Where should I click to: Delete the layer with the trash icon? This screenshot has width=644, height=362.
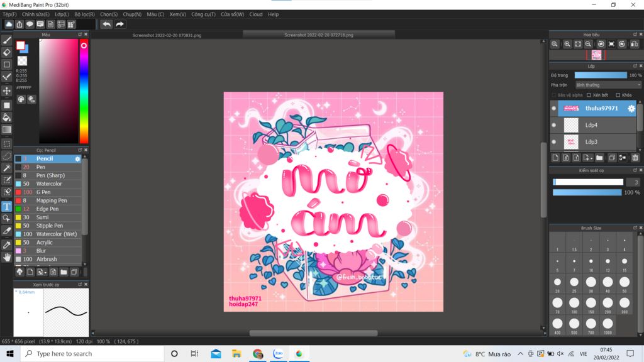pos(635,158)
